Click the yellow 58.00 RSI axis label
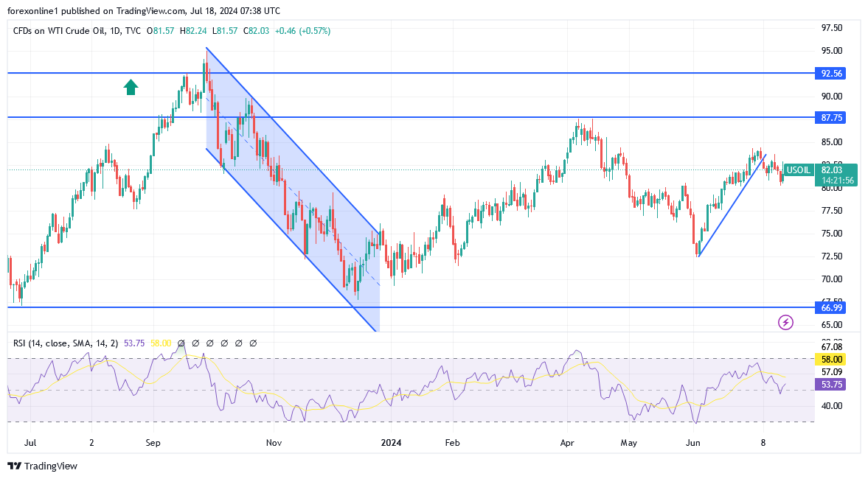The image size is (868, 479). (x=830, y=360)
